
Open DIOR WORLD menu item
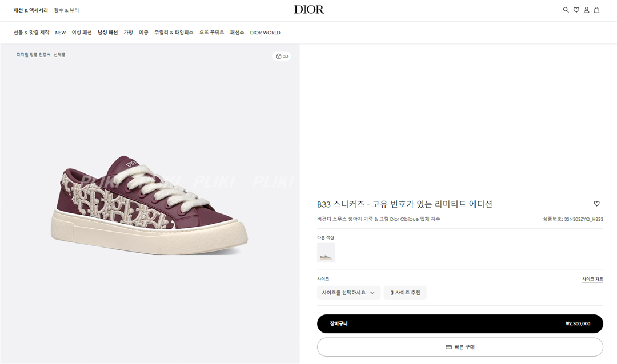pos(265,33)
